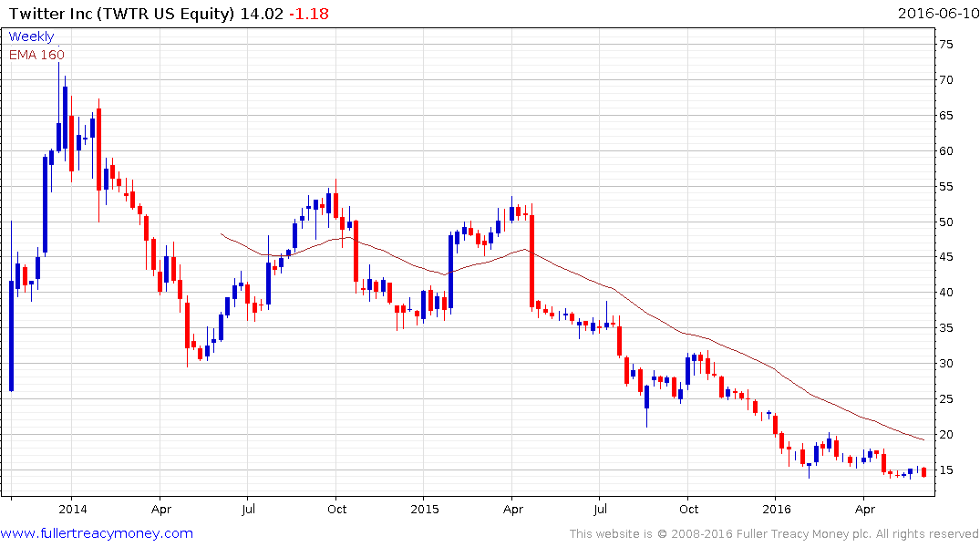This screenshot has height=547, width=980.
Task: Click the 25 price axis label
Action: (x=945, y=398)
